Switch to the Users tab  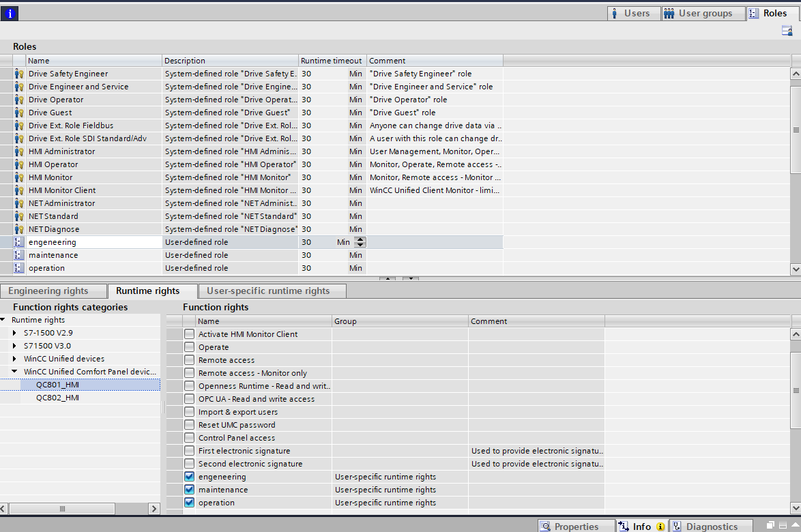tap(634, 14)
